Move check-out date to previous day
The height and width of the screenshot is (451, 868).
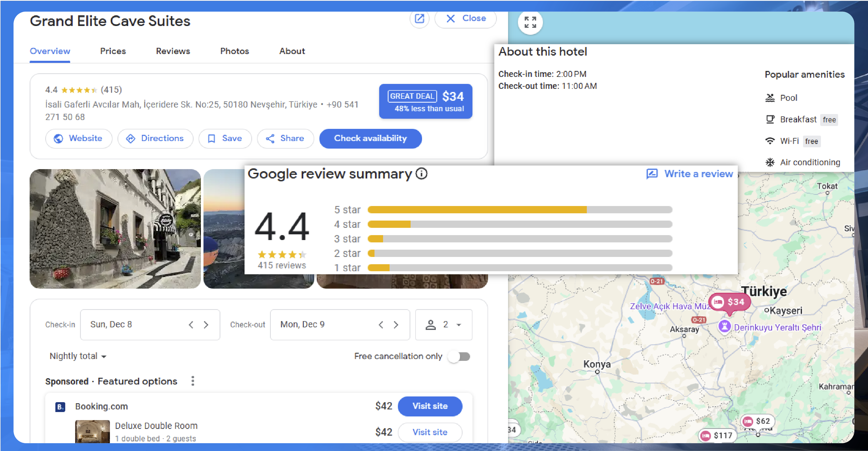pos(381,325)
